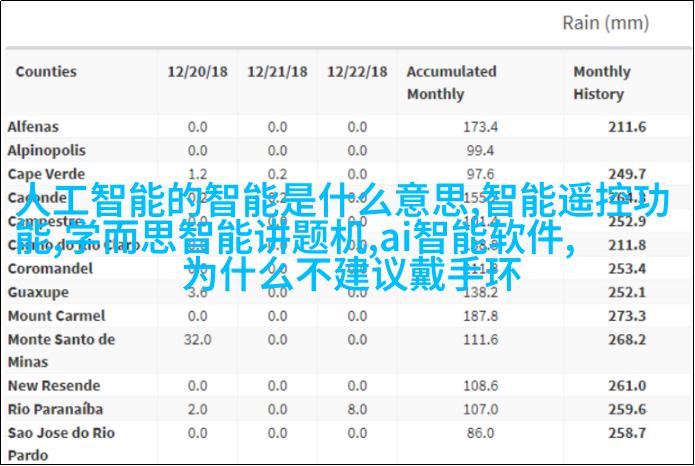Screen dimensions: 695x466
Task: Click the 12/21/18 column header
Action: (276, 72)
